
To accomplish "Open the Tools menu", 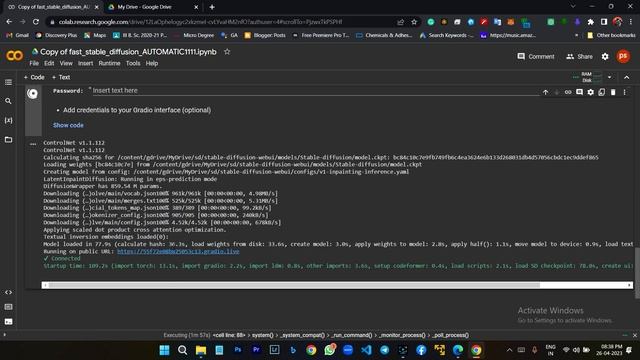I will coord(133,63).
